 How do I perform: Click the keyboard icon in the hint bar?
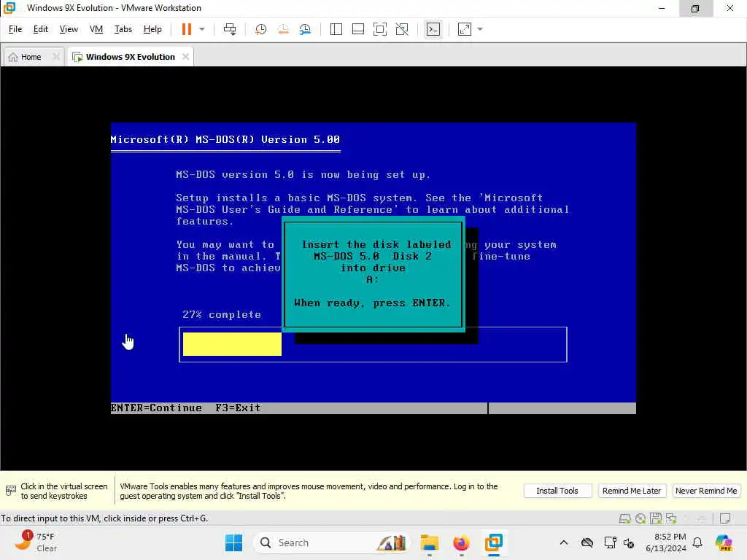pyautogui.click(x=10, y=491)
